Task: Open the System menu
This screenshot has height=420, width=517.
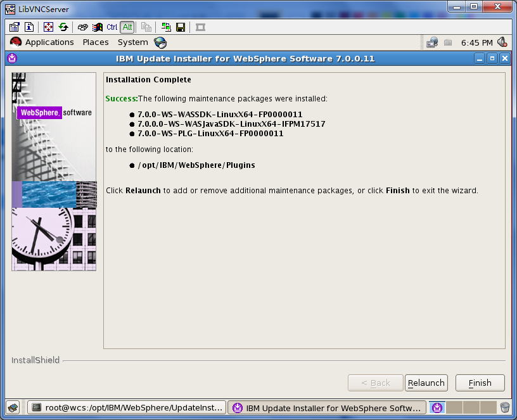Action: (133, 42)
